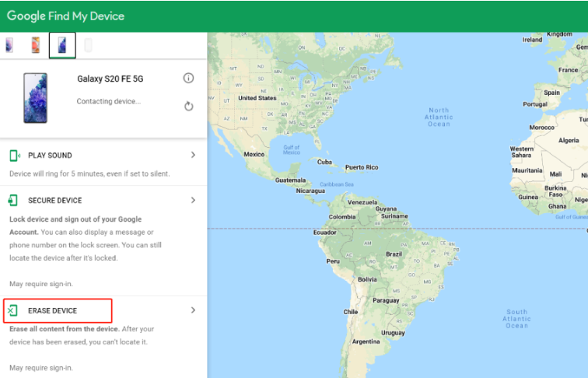Screen dimensions: 588x378
Task: Click Venezuela label on the map
Action: (x=362, y=202)
